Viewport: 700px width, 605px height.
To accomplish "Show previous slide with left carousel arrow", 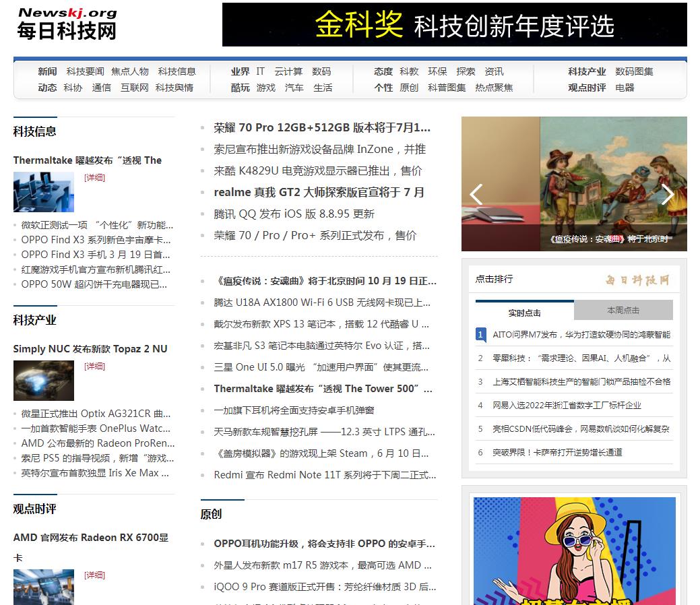I will (476, 194).
